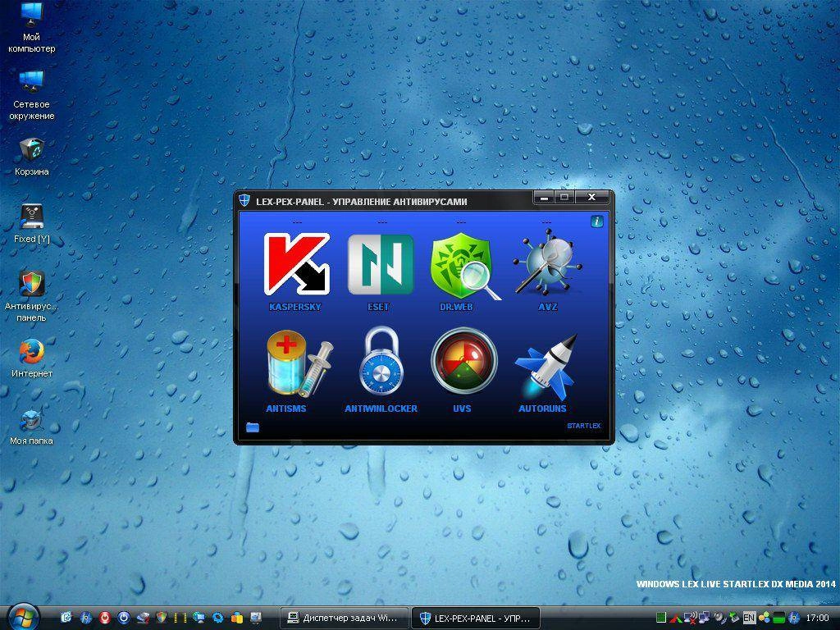Image resolution: width=840 pixels, height=630 pixels.
Task: Click the wireless network tray icon with red X
Action: [691, 618]
